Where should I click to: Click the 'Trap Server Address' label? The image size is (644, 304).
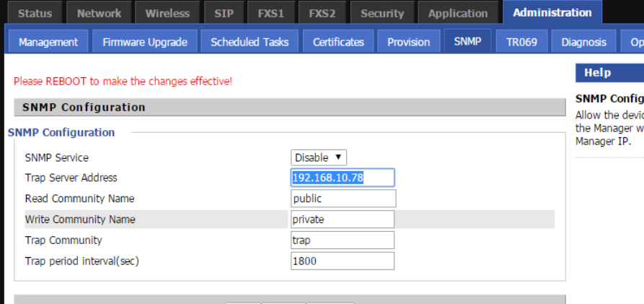(x=71, y=178)
